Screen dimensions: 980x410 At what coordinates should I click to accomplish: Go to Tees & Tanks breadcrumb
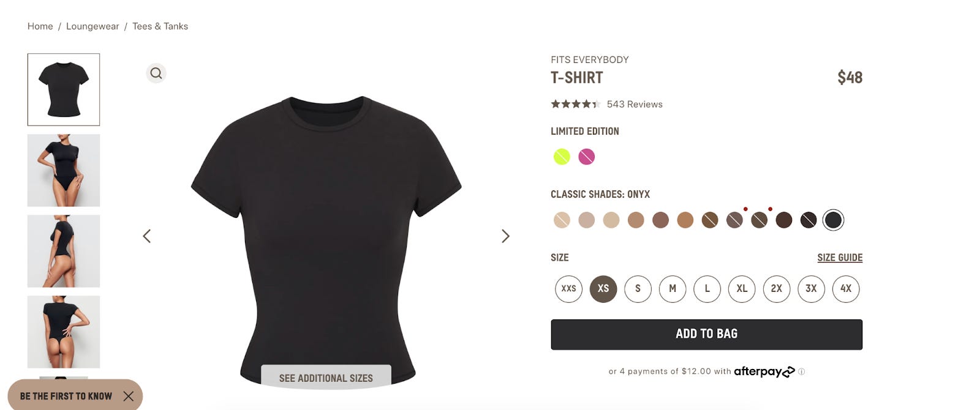click(x=160, y=26)
